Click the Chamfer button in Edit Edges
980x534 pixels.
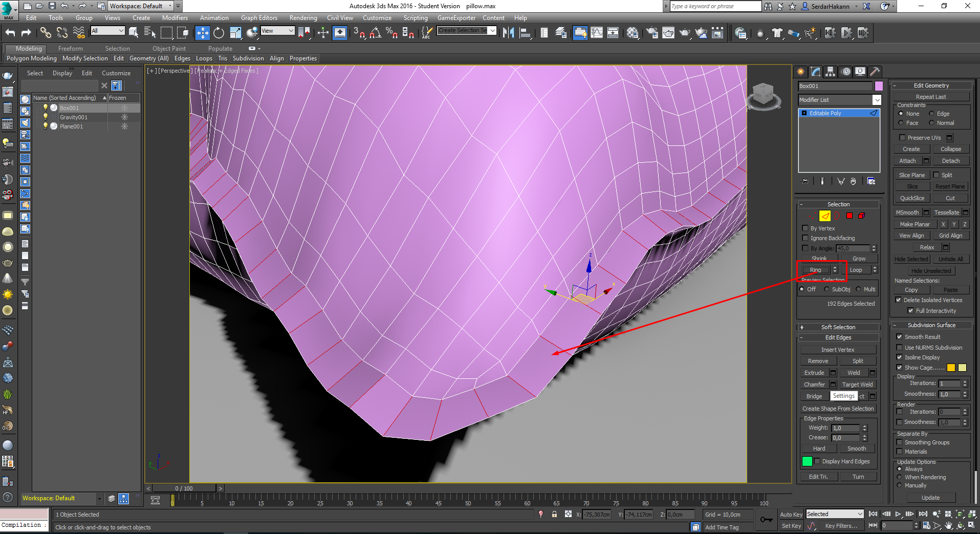814,385
